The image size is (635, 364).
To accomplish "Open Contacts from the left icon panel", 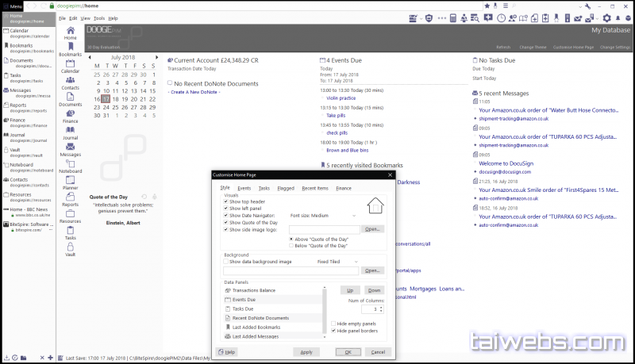I will (70, 81).
